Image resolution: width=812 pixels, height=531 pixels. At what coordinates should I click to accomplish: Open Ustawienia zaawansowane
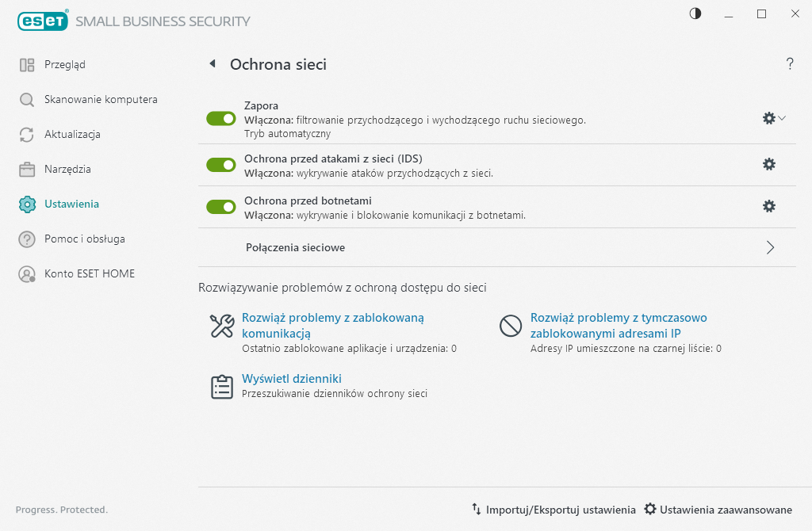point(718,510)
